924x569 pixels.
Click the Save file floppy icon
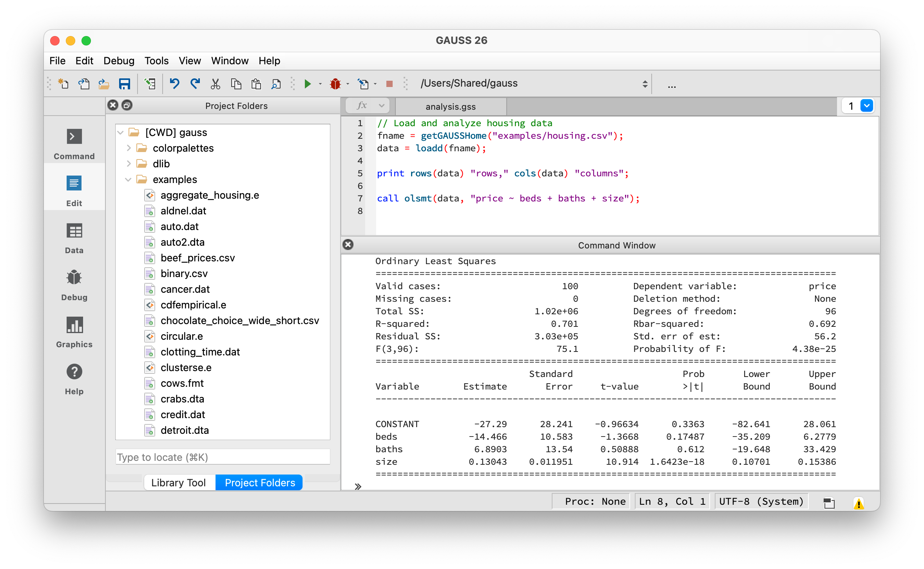click(x=125, y=84)
